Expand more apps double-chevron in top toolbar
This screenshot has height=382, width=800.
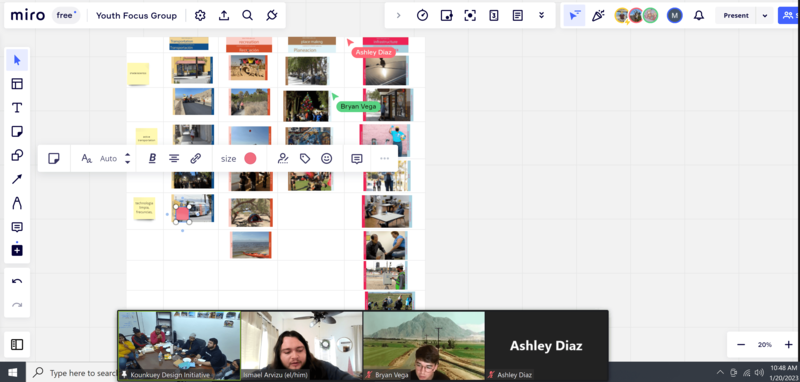[541, 15]
